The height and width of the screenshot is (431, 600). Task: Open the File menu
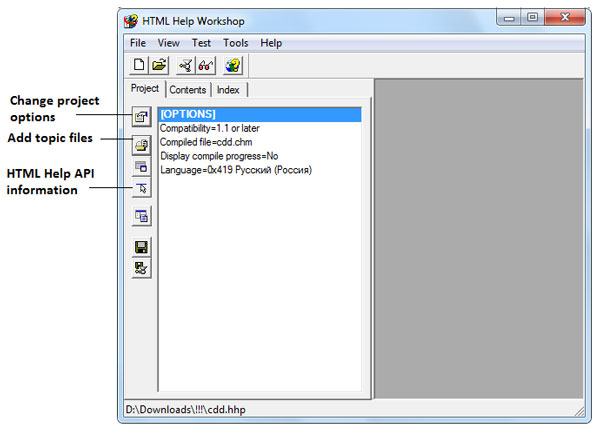[x=137, y=43]
